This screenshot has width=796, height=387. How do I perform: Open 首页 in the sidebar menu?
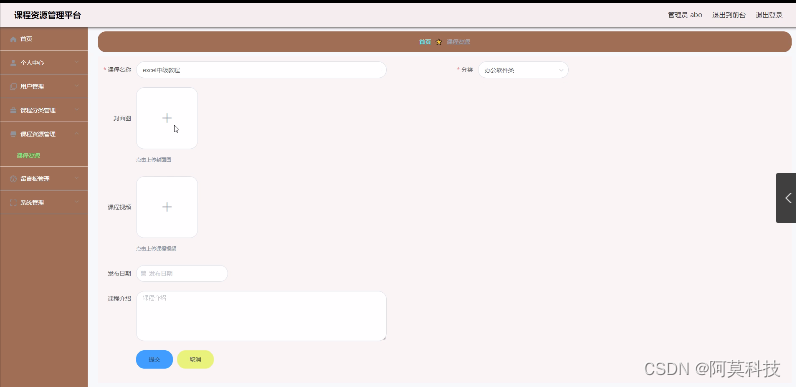(44, 39)
